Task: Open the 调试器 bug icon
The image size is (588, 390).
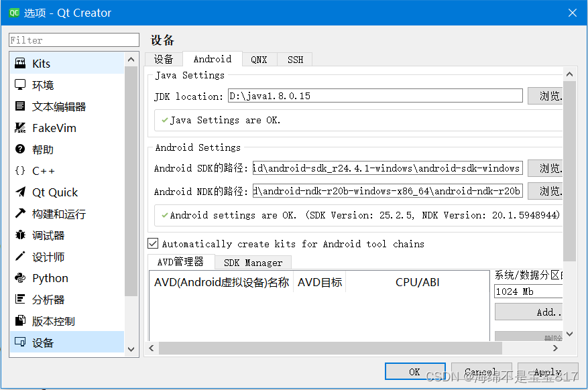Action: [x=20, y=235]
